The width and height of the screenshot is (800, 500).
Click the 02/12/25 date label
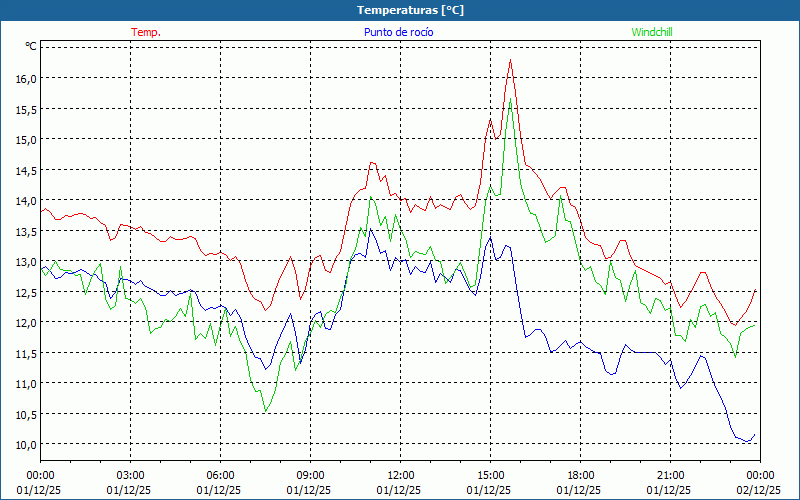tap(760, 490)
